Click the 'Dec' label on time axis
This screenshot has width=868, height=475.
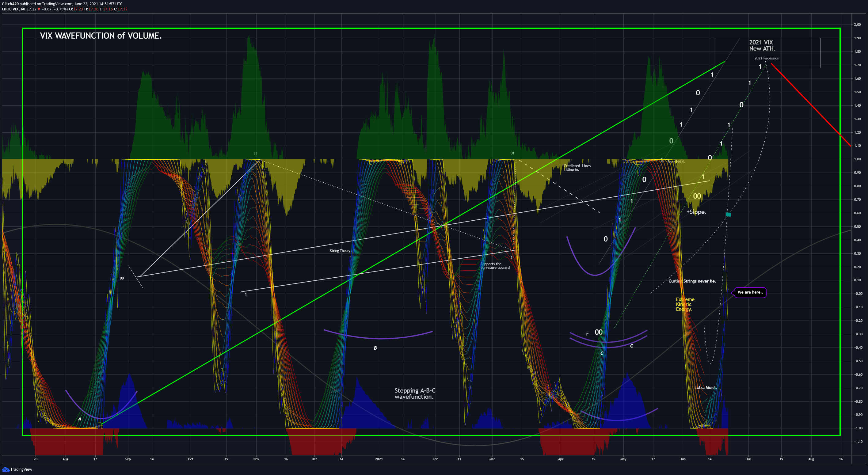(x=314, y=459)
